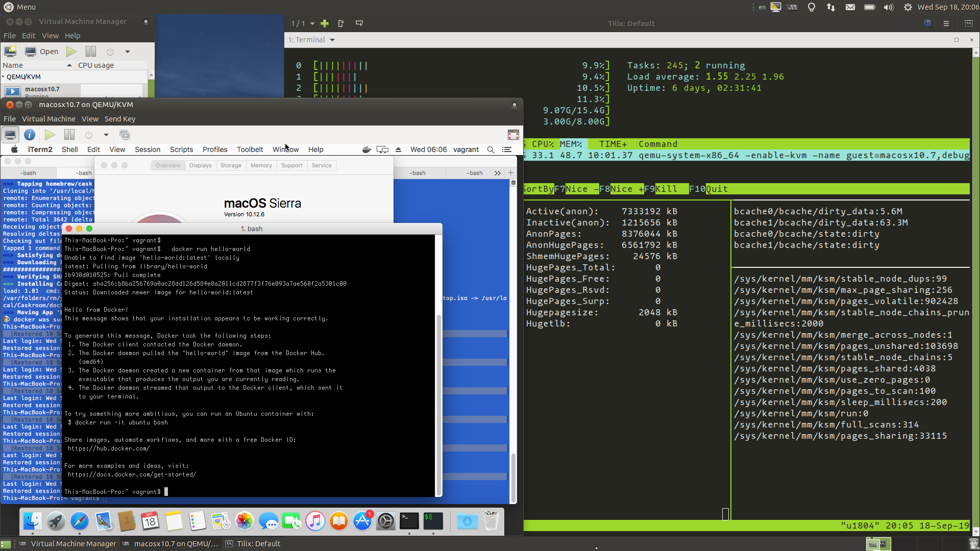
Task: Select the Storage tab in About This Mac
Action: [x=231, y=165]
